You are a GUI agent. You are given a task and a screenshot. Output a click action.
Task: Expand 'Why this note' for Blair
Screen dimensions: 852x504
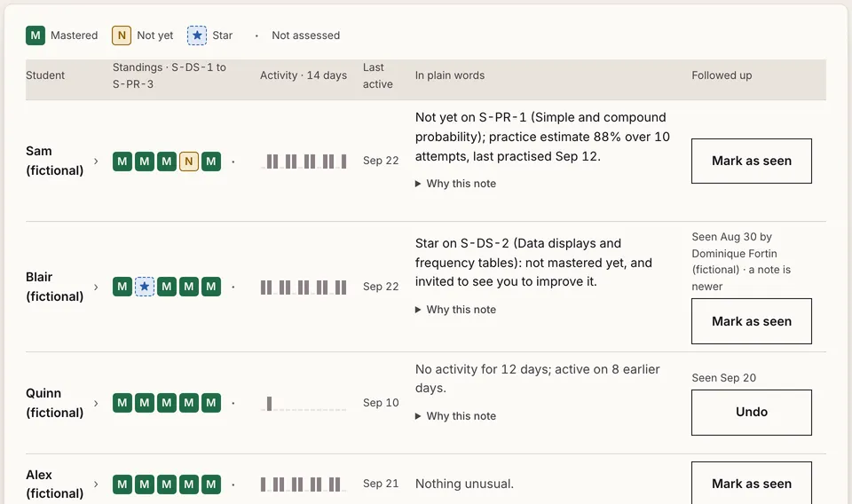(455, 310)
